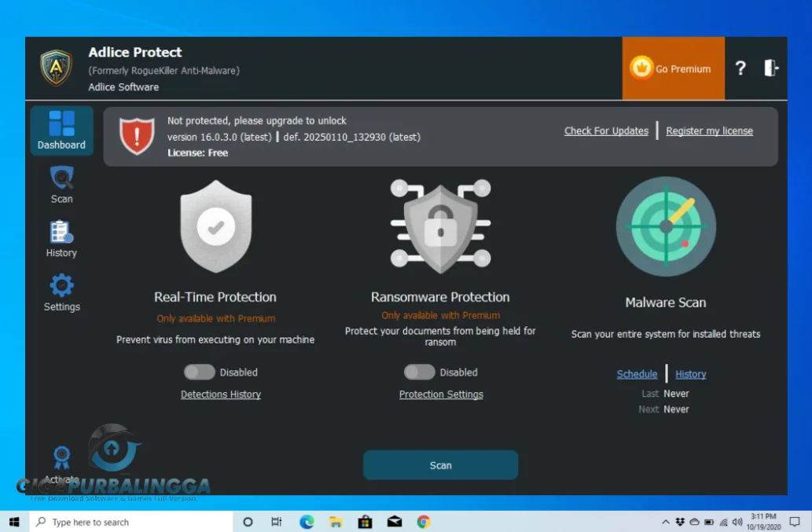Click the red warning shield icon
The image size is (812, 532).
pos(137,136)
